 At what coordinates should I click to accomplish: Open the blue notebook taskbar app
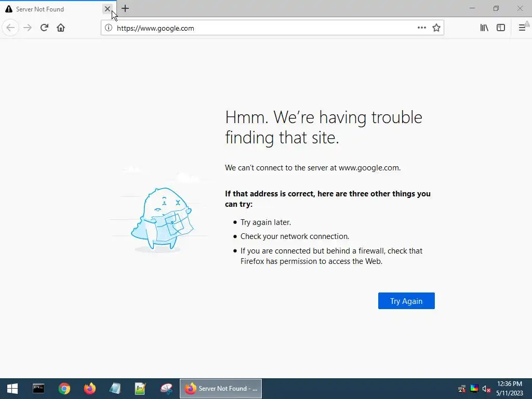tap(115, 389)
